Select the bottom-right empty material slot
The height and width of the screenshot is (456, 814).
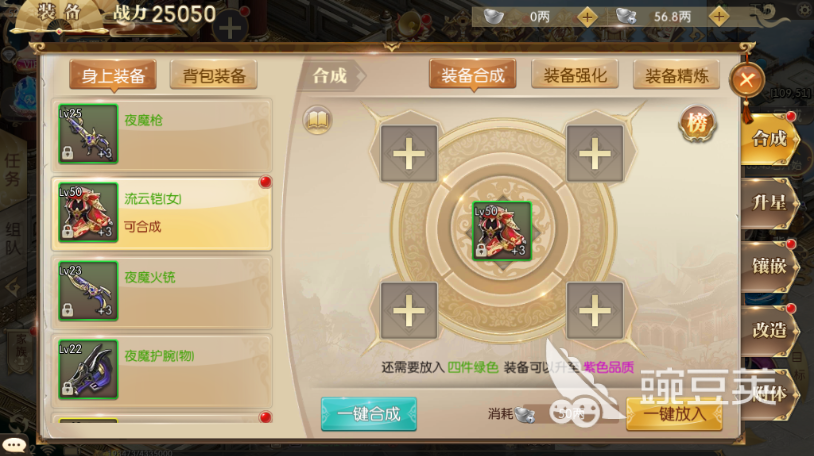tap(595, 311)
